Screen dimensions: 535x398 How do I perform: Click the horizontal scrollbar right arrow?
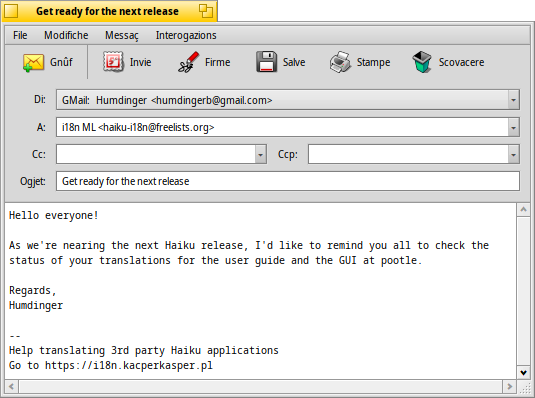(x=510, y=386)
